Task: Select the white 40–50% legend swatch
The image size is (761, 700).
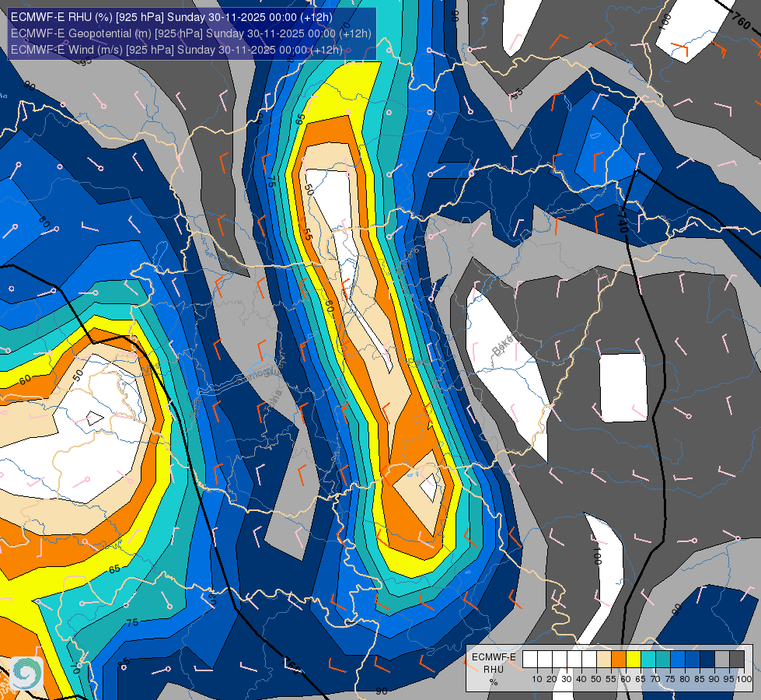Action: tap(589, 659)
